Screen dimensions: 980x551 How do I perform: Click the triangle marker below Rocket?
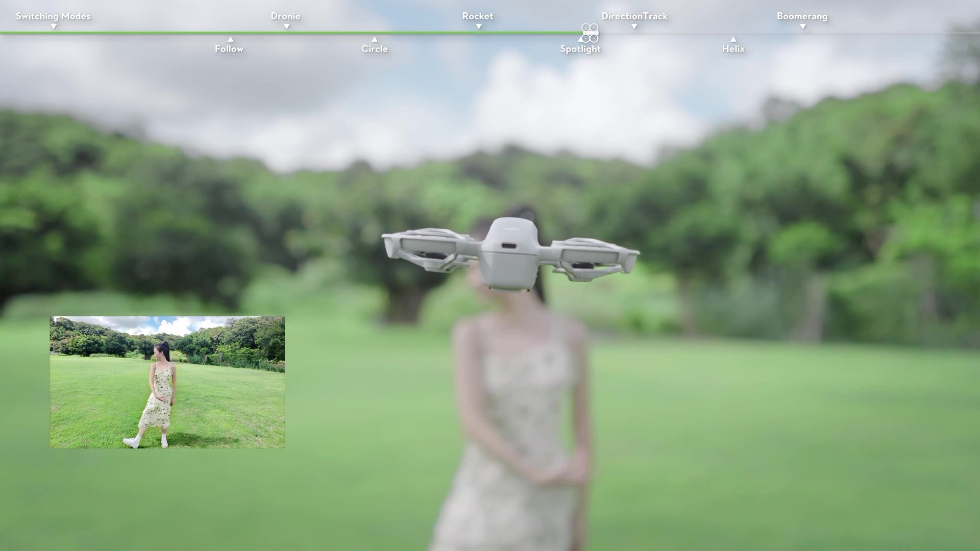point(478,27)
